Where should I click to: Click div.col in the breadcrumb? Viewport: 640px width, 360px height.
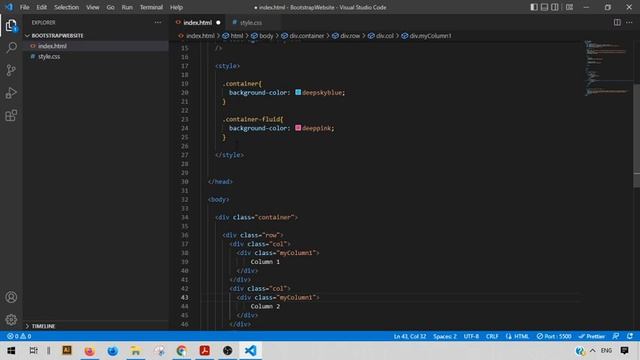click(381, 36)
